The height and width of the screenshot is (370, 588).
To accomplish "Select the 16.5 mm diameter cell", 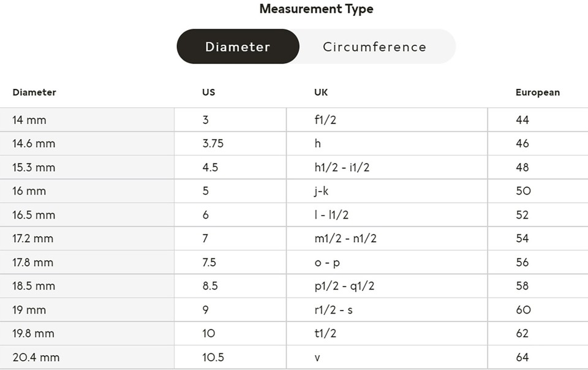I will click(x=34, y=215).
